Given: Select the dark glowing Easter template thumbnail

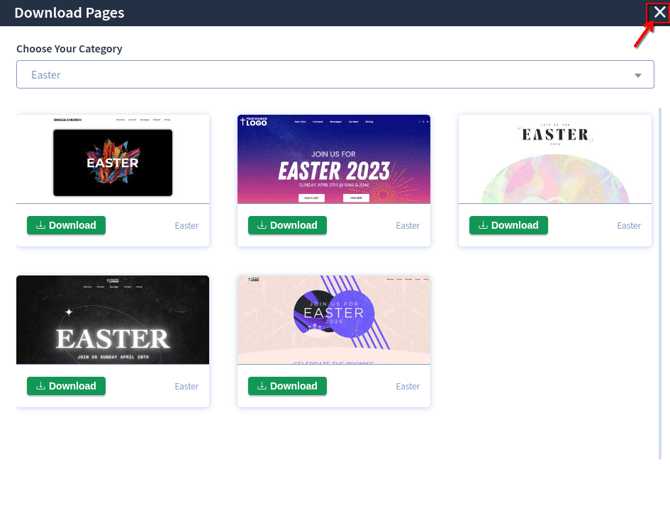Looking at the screenshot, I should 113,320.
